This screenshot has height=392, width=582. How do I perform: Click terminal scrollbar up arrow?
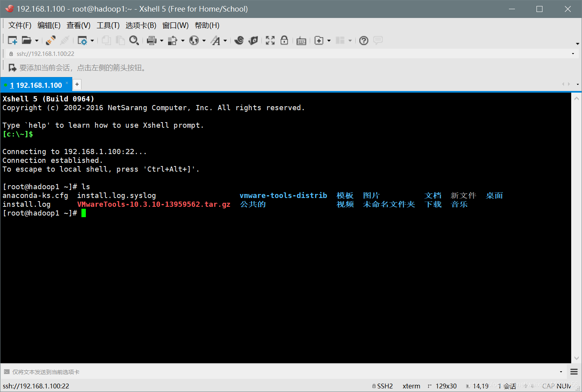576,98
